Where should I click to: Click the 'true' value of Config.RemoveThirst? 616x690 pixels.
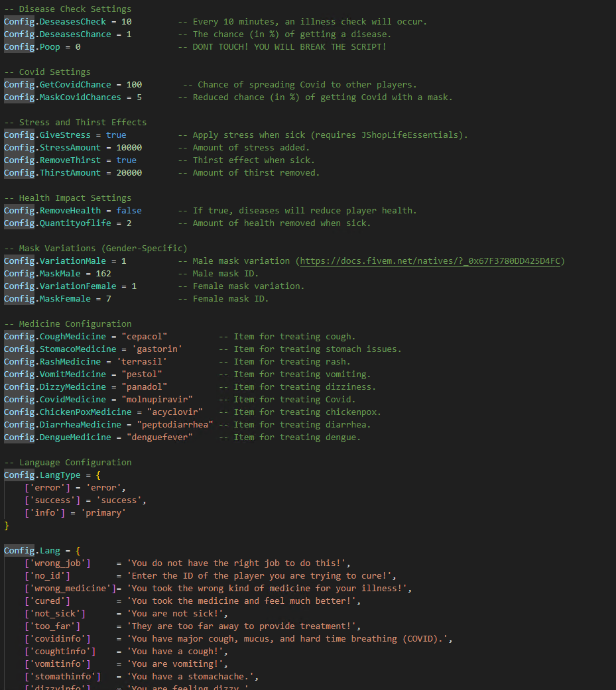tap(127, 160)
